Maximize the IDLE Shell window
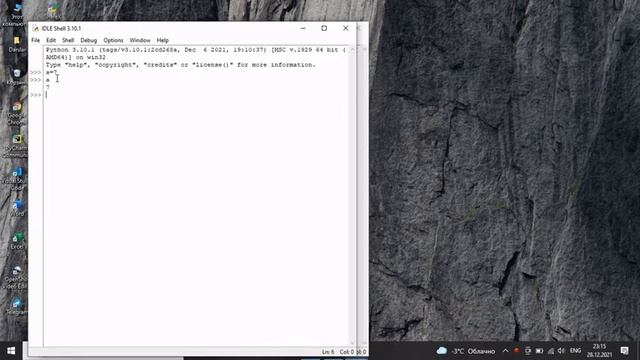Image resolution: width=640 pixels, height=360 pixels. [324, 28]
